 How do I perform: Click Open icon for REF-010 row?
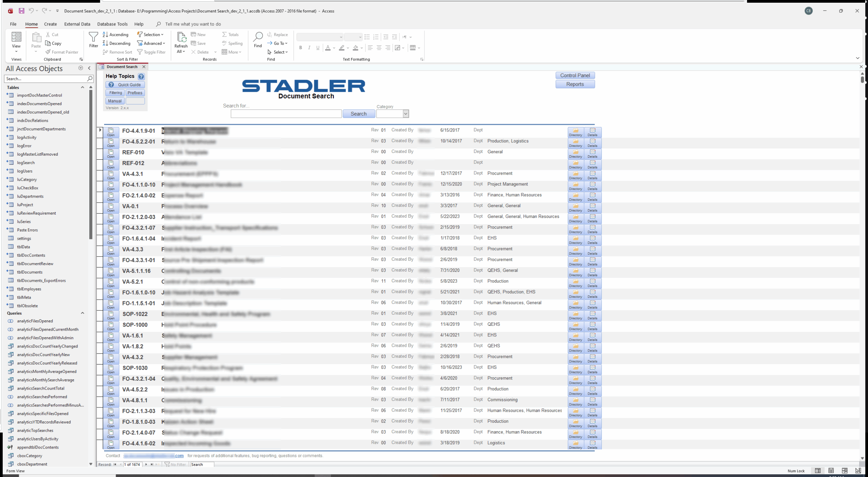click(x=111, y=153)
